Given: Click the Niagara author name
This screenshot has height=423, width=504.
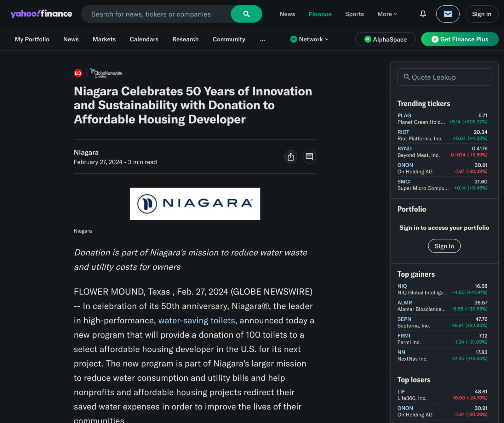Looking at the screenshot, I should pos(86,152).
